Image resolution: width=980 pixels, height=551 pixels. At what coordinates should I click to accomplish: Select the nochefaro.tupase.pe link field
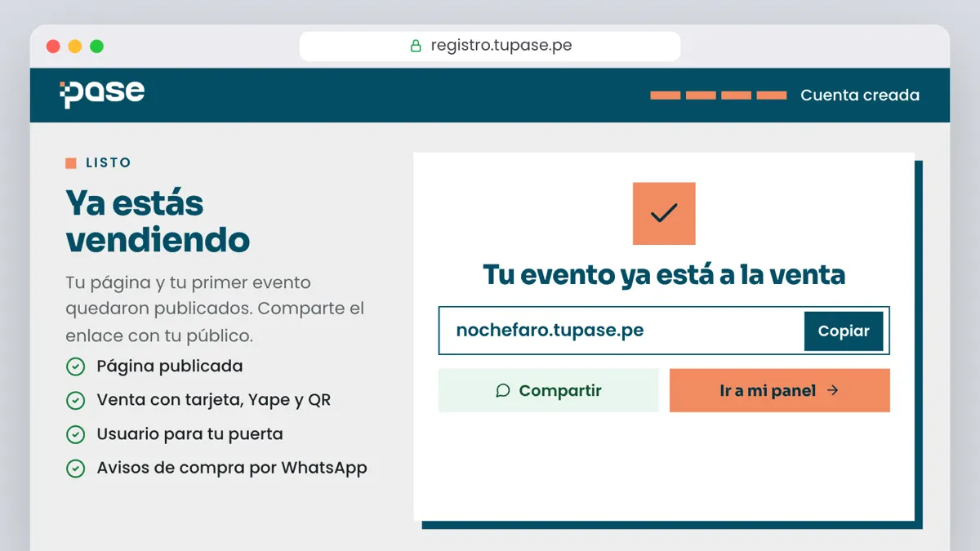664,331
